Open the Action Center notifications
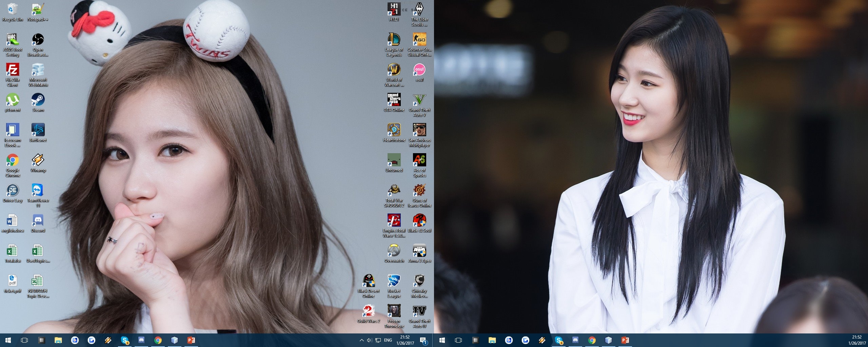This screenshot has width=868, height=347. pyautogui.click(x=423, y=340)
